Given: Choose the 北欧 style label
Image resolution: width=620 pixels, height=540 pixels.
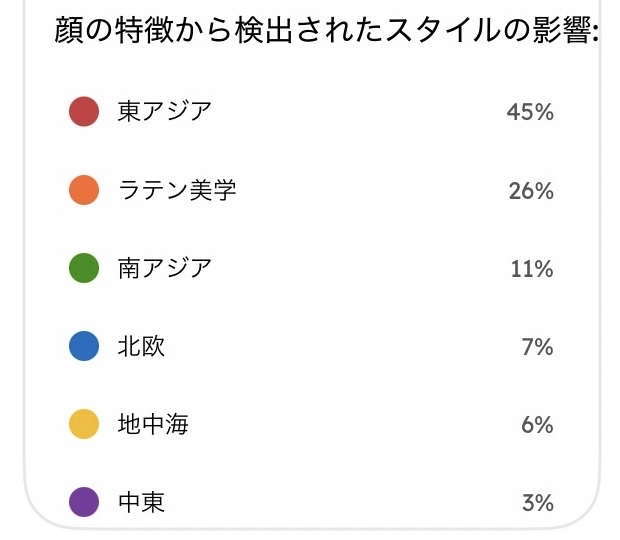Looking at the screenshot, I should point(141,346).
